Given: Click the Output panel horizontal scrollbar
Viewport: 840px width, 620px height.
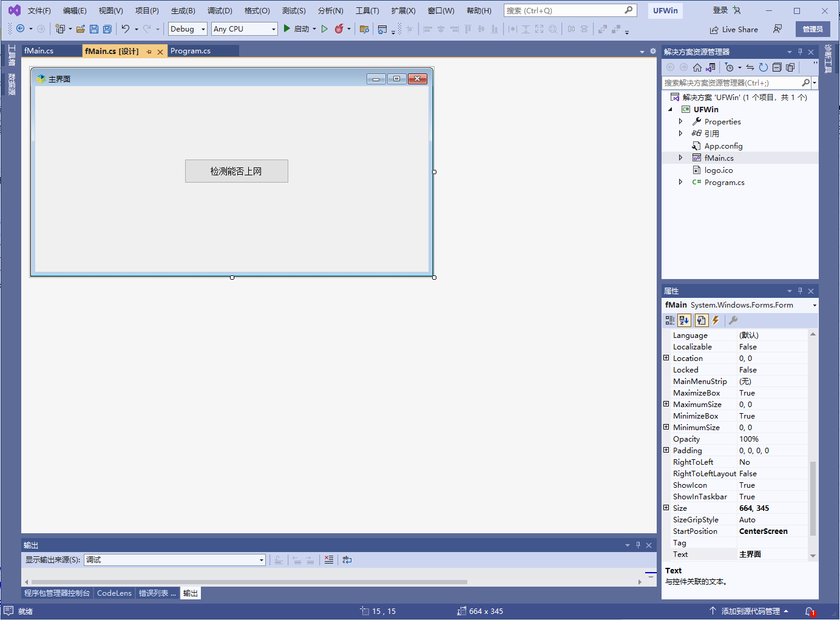Looking at the screenshot, I should [x=249, y=582].
